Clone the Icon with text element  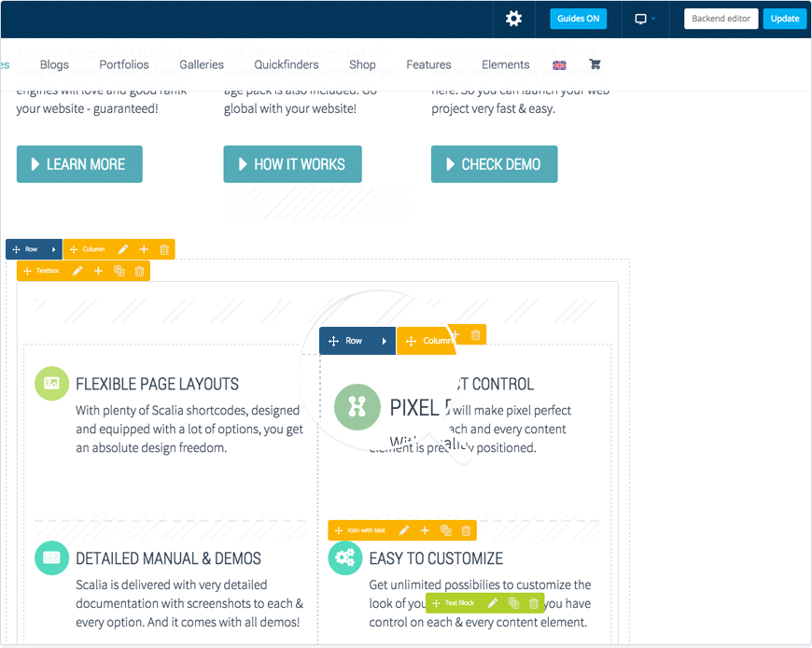pyautogui.click(x=445, y=530)
